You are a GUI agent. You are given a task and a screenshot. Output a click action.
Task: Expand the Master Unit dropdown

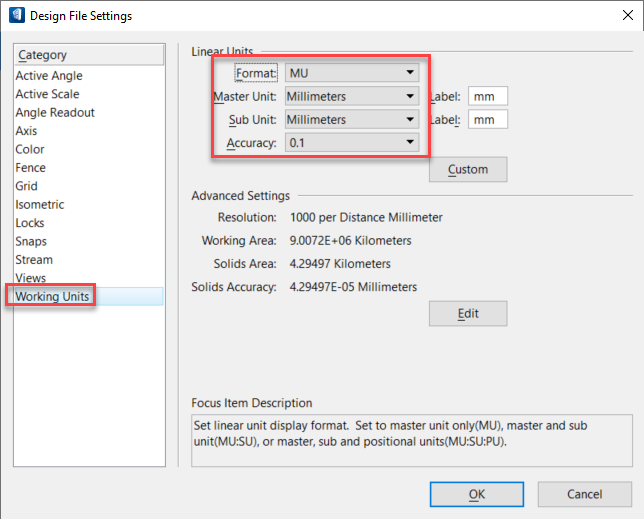coord(352,96)
